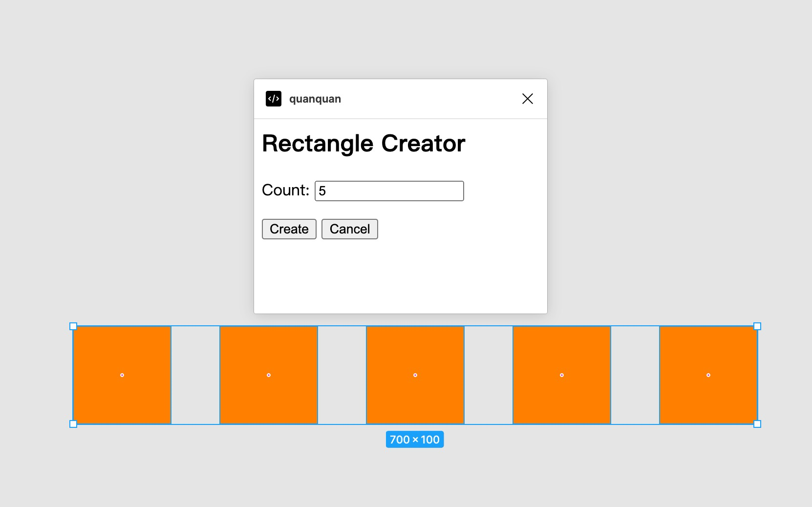Click the quanquan plugin code icon
Viewport: 812px width, 507px height.
[x=274, y=99]
